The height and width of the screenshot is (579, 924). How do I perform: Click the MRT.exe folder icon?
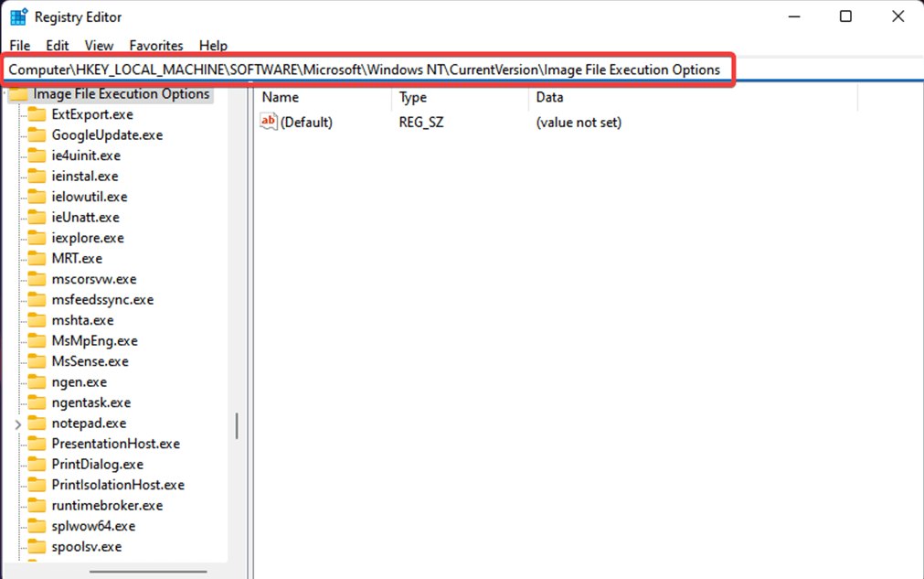point(37,259)
